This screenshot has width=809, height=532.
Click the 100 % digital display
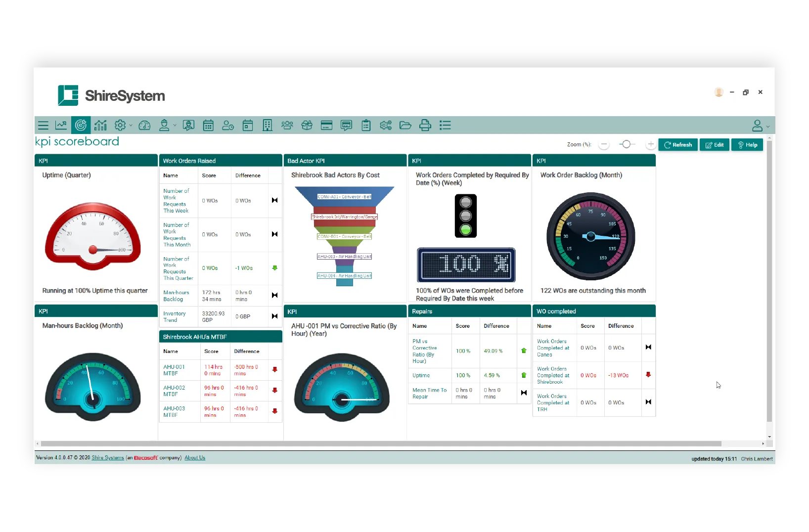466,265
